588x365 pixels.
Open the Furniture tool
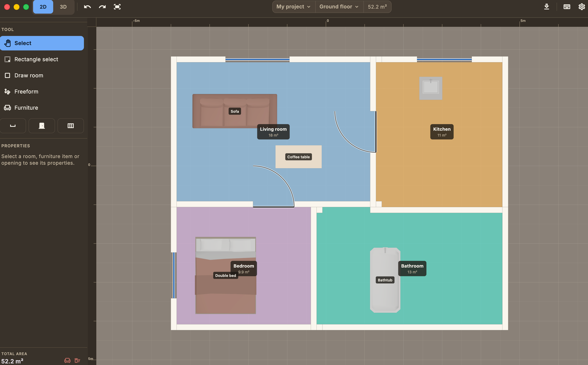click(x=42, y=108)
